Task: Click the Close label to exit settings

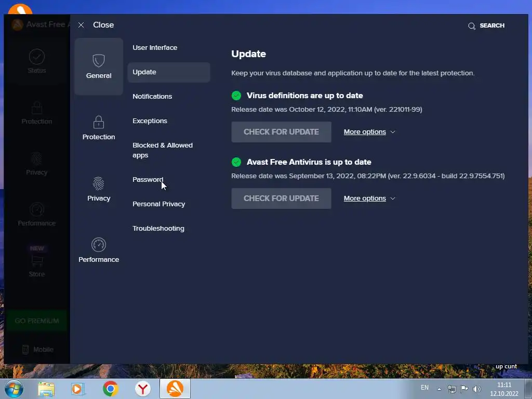Action: (103, 25)
